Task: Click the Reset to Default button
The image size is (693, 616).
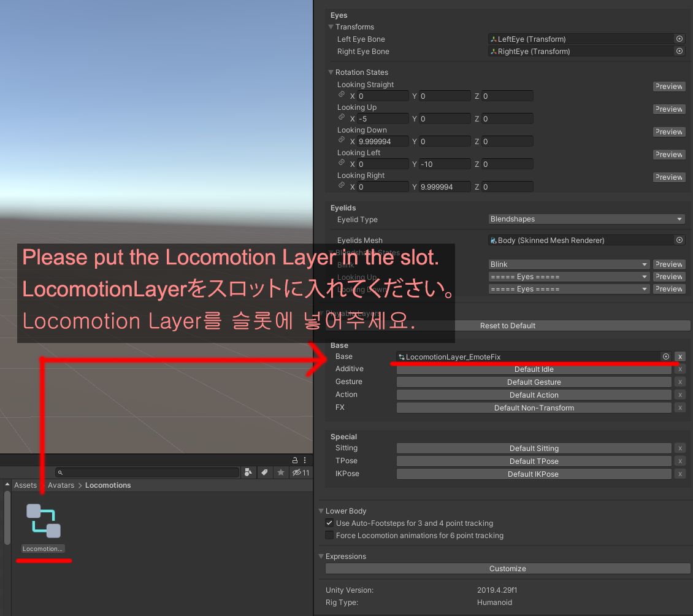Action: 508,326
